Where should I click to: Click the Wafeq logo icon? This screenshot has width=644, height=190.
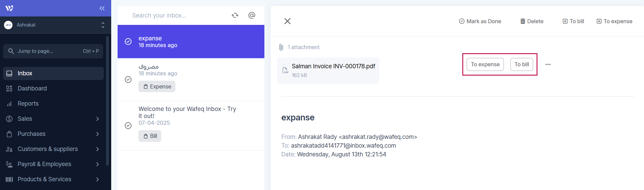coord(9,8)
